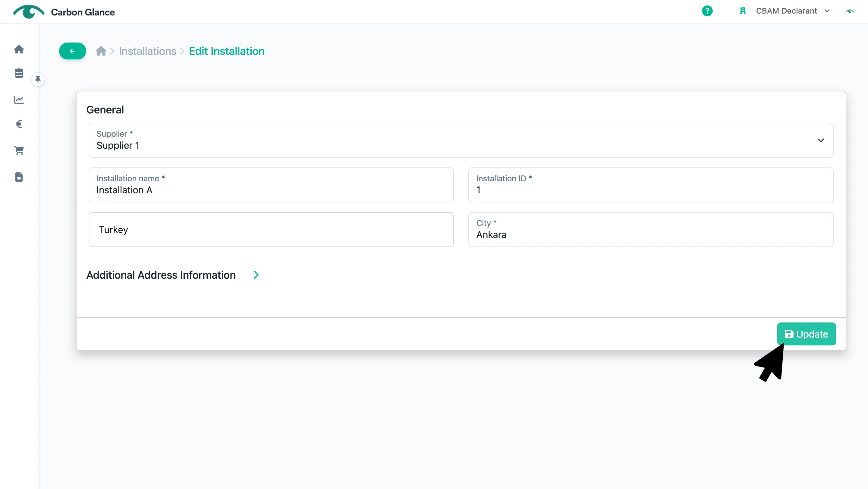The height and width of the screenshot is (489, 868).
Task: Open the line chart analytics sidebar icon
Action: coord(19,100)
